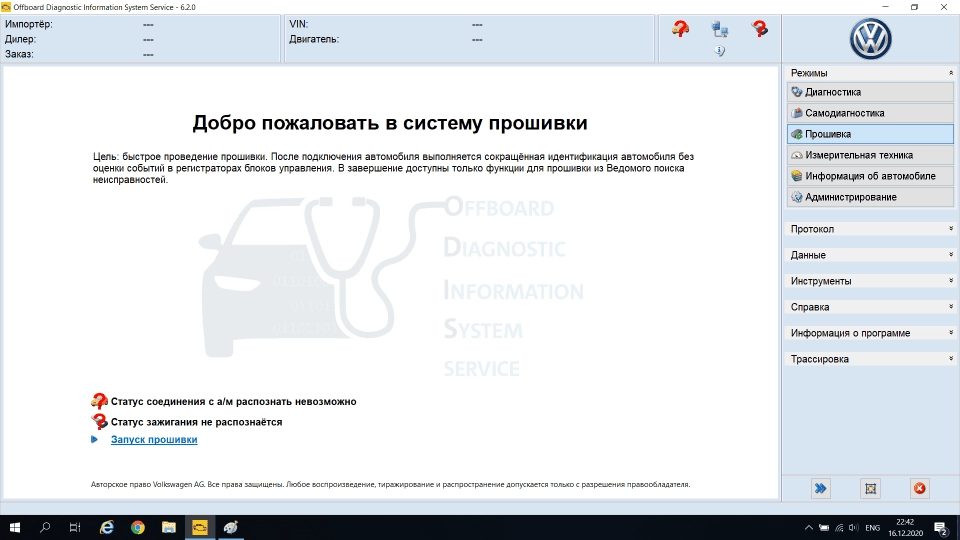
Task: Open the notification center icon
Action: 942,528
